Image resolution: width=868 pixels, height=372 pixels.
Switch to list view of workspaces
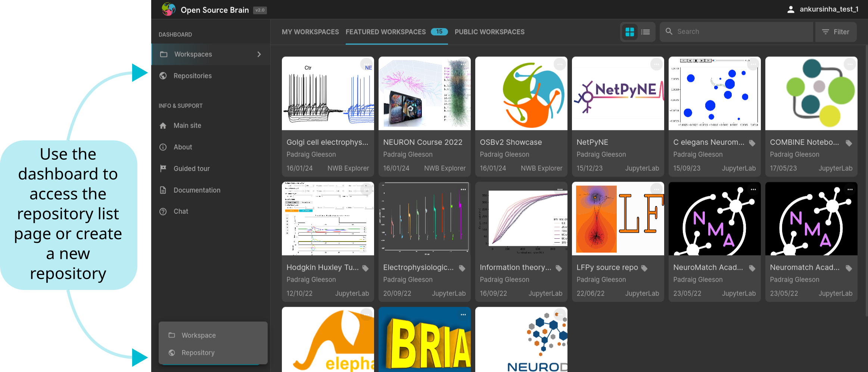(645, 32)
